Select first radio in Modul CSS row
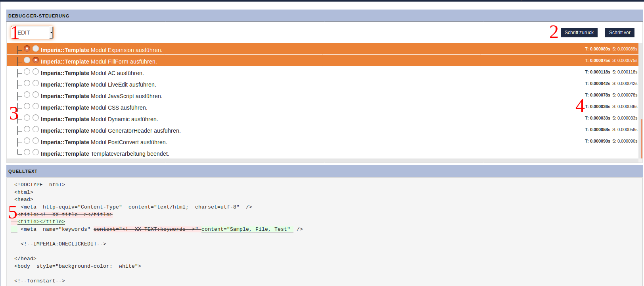The image size is (644, 286). [27, 106]
